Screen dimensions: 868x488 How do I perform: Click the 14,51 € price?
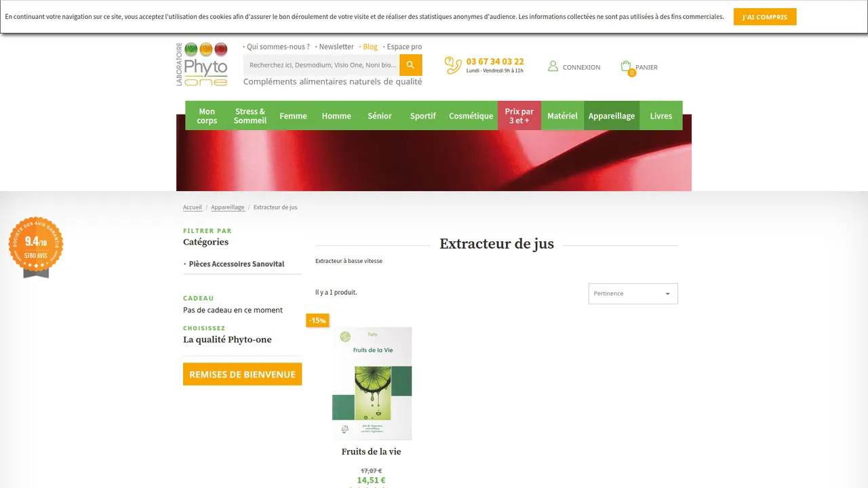[x=371, y=480]
